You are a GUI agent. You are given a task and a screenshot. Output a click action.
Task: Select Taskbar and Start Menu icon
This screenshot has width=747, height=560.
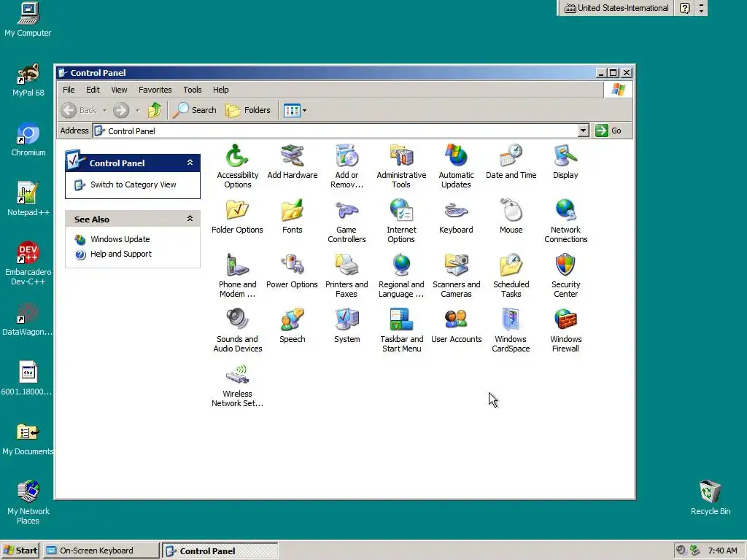pyautogui.click(x=401, y=330)
